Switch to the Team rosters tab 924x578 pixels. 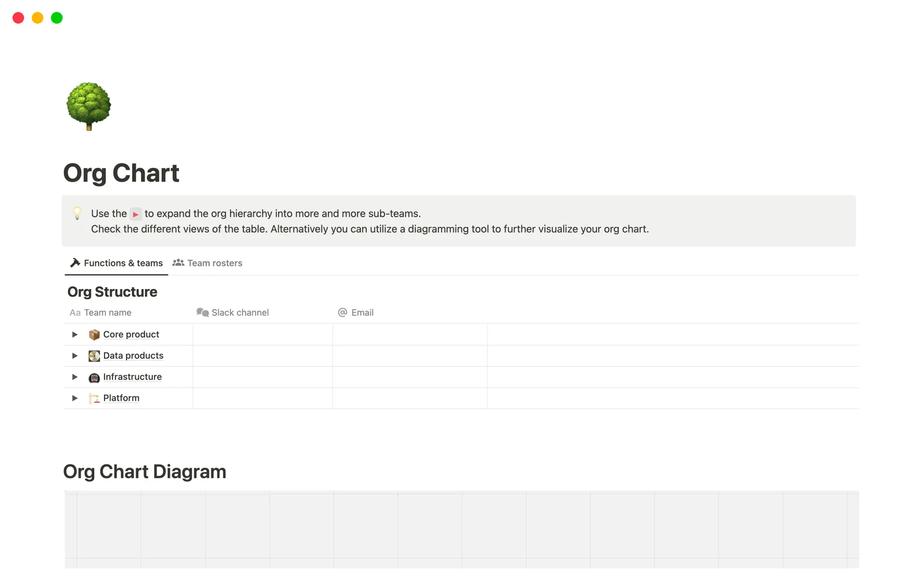(207, 263)
